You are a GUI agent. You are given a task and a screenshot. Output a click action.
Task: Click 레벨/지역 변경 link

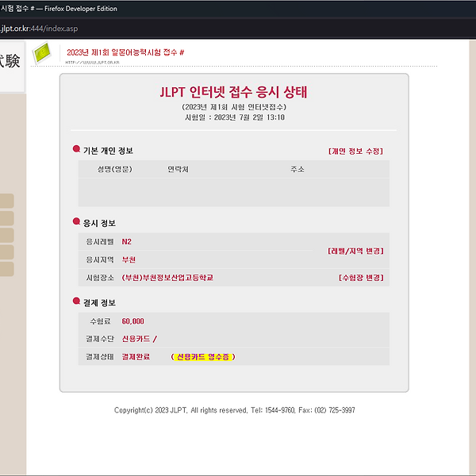pyautogui.click(x=355, y=251)
